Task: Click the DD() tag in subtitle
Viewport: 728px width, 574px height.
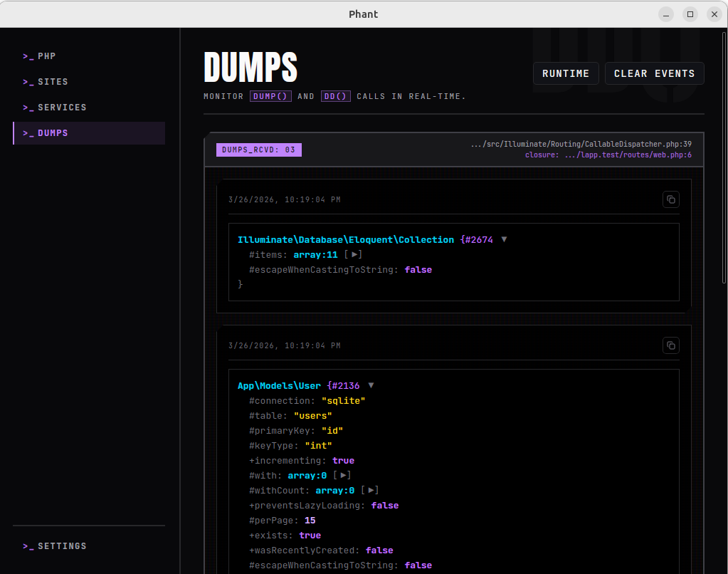Action: pyautogui.click(x=335, y=96)
